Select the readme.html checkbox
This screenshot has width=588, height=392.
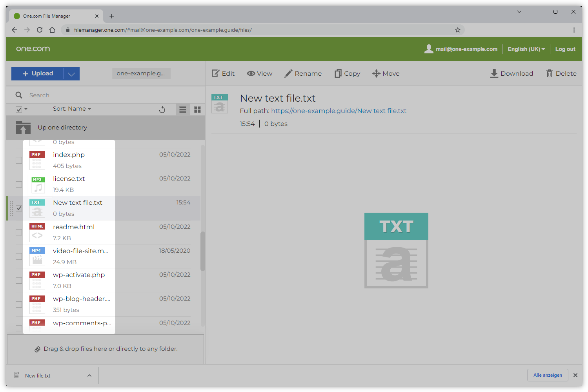click(19, 232)
